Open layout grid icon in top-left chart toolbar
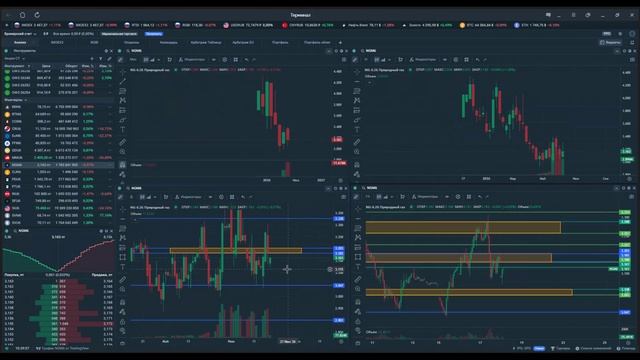 236,60
